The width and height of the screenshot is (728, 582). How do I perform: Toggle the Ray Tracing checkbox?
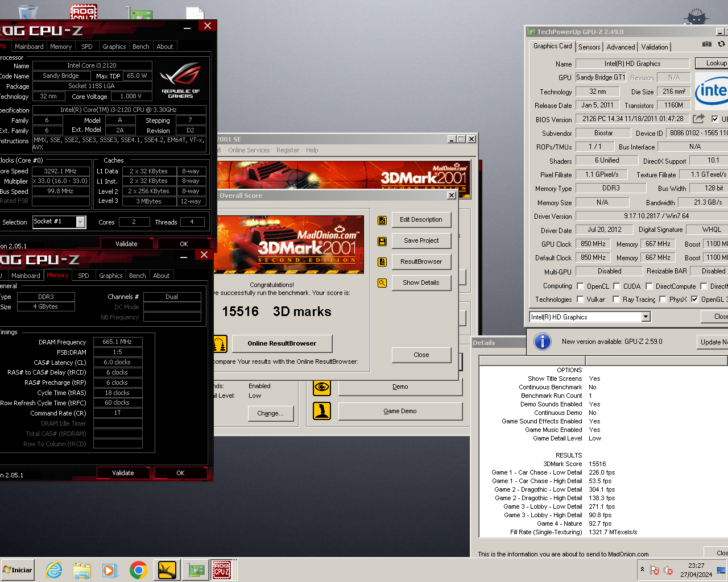[616, 300]
